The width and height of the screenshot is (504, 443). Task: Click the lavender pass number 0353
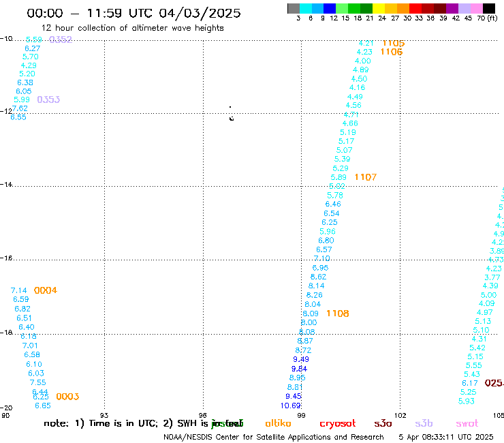tap(48, 100)
